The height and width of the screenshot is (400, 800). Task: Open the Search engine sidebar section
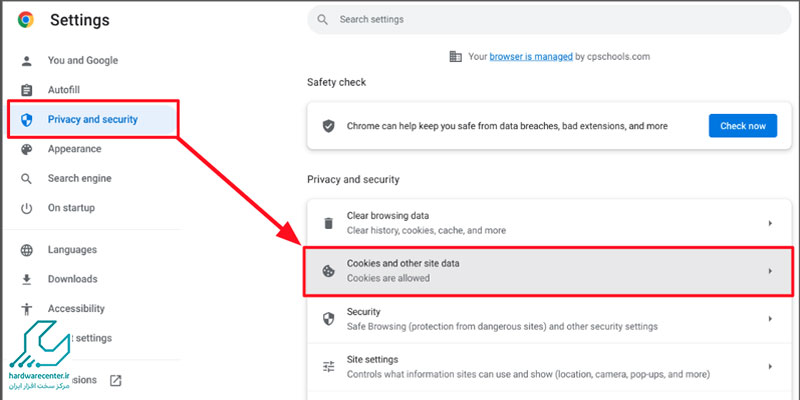point(79,179)
